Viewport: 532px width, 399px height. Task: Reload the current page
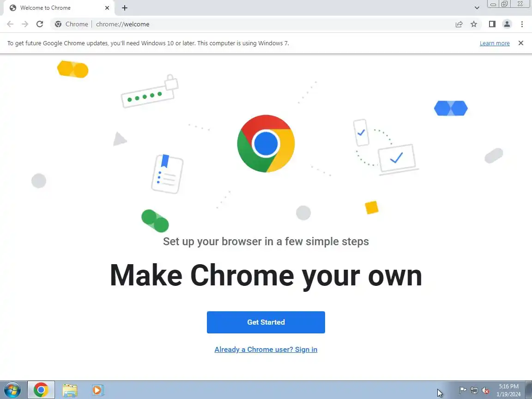40,24
